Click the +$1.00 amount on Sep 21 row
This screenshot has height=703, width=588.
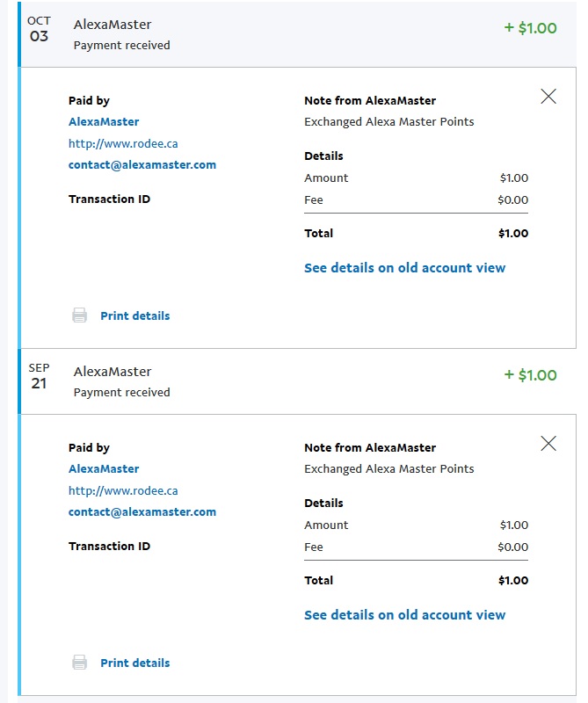tap(530, 375)
